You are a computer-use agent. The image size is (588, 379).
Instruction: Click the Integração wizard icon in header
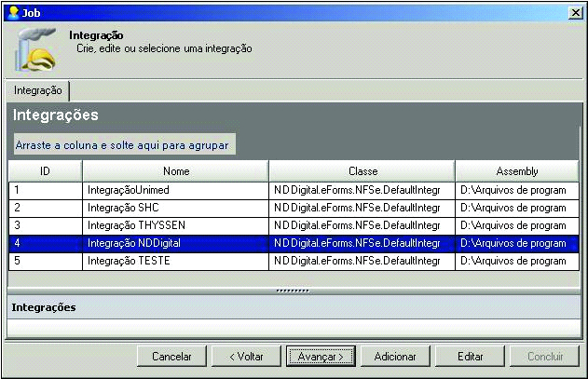point(36,51)
